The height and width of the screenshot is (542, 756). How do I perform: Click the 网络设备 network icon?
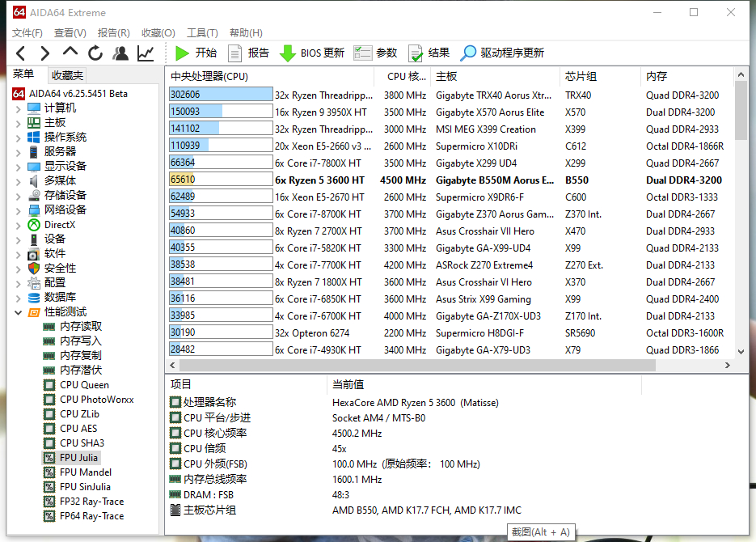tap(34, 210)
